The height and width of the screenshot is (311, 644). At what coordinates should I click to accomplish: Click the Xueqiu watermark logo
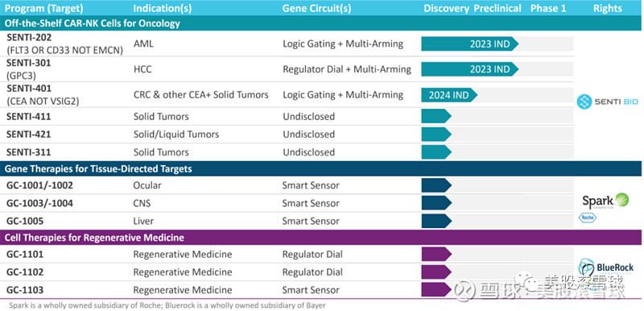[464, 288]
